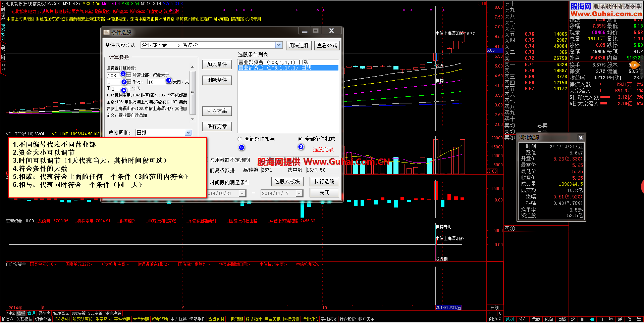Open the 核心题材 bottom tab
Viewport: 644px width, 323px height.
[x=62, y=319]
